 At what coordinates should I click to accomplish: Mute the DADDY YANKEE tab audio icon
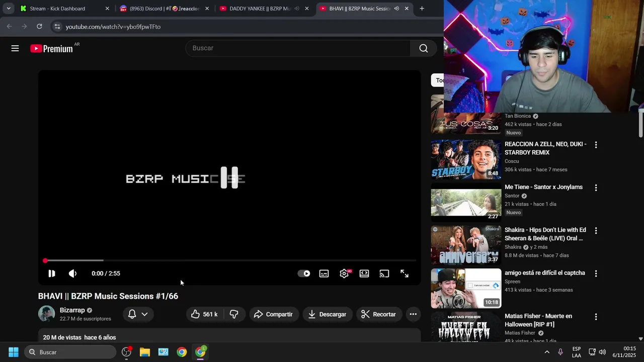(297, 9)
